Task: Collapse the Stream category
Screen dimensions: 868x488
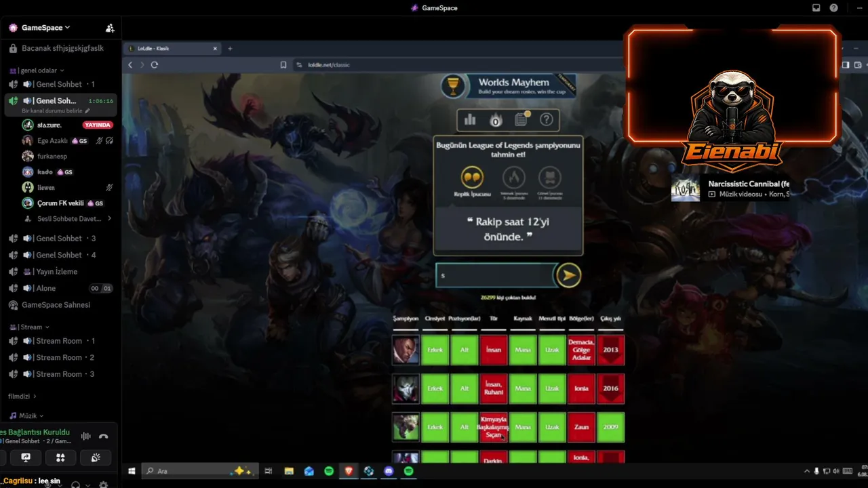Action: 29,327
